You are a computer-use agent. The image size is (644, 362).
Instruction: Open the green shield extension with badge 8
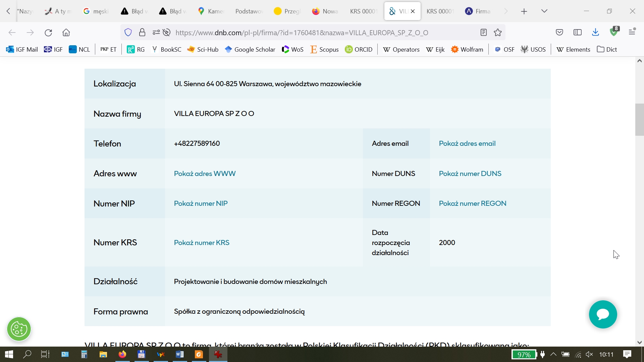614,32
